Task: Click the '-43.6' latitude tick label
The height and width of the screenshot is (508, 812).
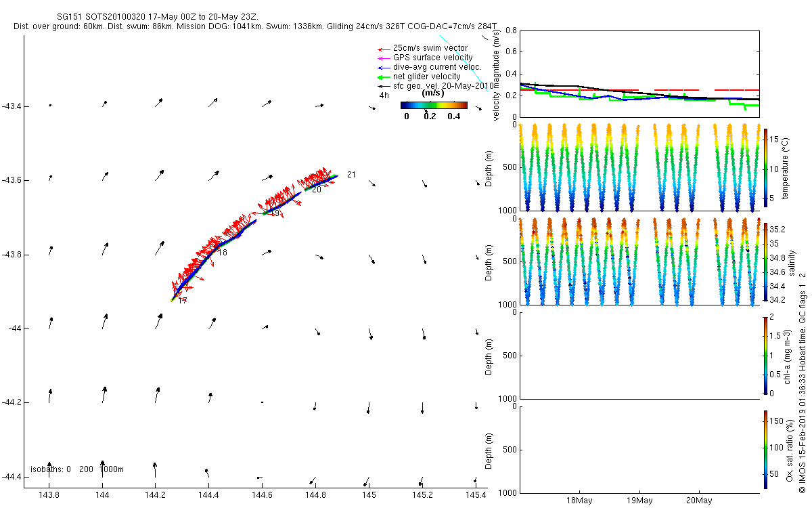Action: (x=12, y=180)
